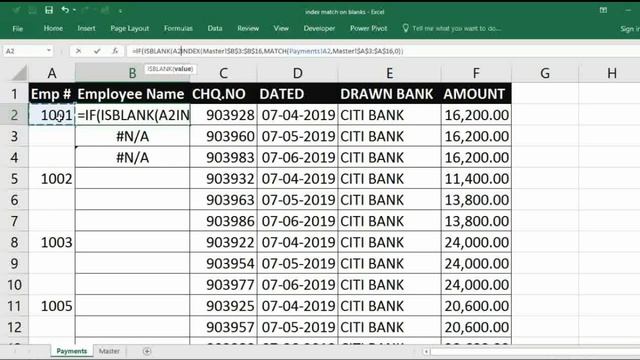Click cell B2 with the IF formula
640x360 pixels.
point(133,115)
